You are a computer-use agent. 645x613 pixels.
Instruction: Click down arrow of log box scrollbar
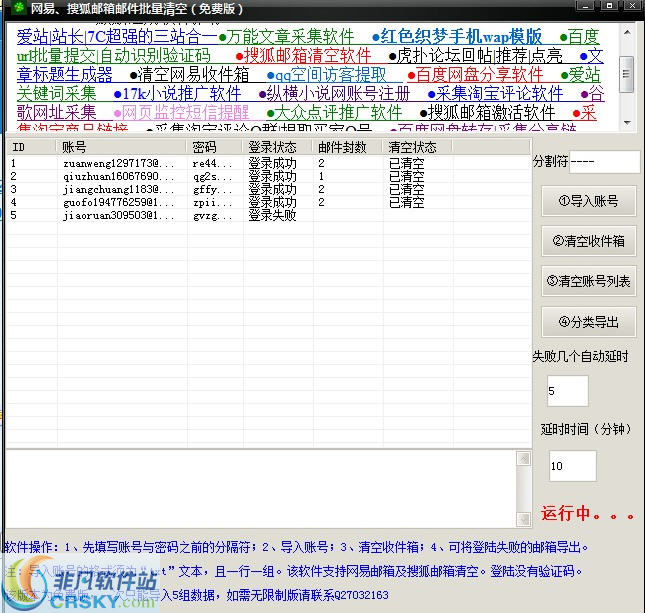tap(524, 519)
